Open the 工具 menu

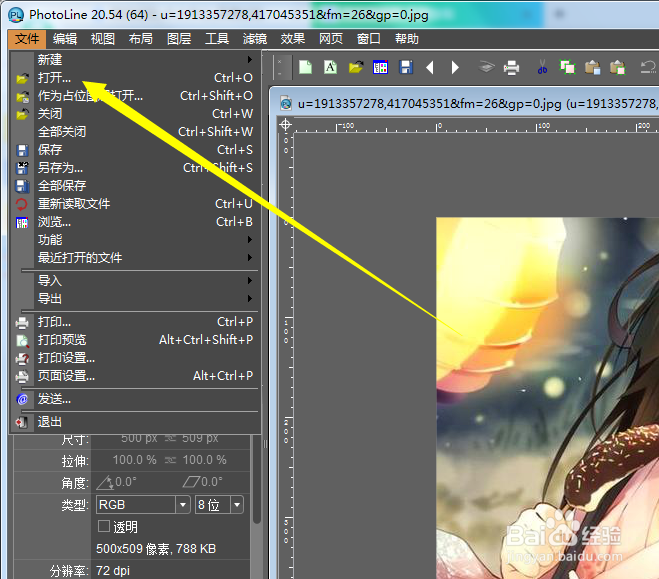click(217, 39)
